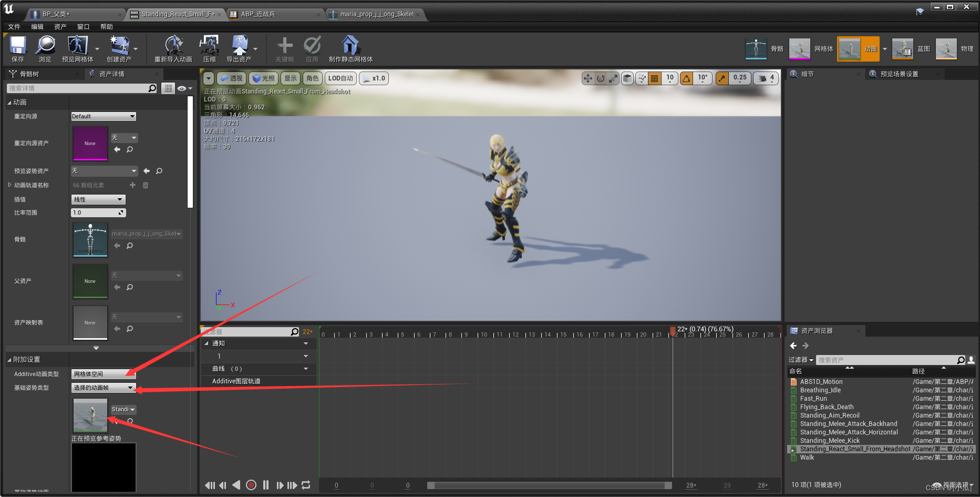Toggle the timeline record button
Image resolution: width=980 pixels, height=497 pixels.
point(251,485)
